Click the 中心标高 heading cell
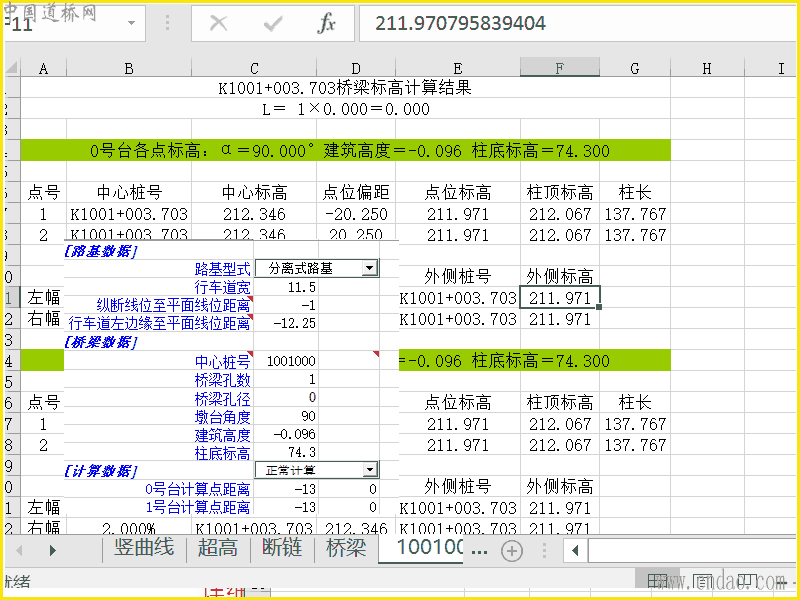The image size is (800, 600). coord(254,192)
